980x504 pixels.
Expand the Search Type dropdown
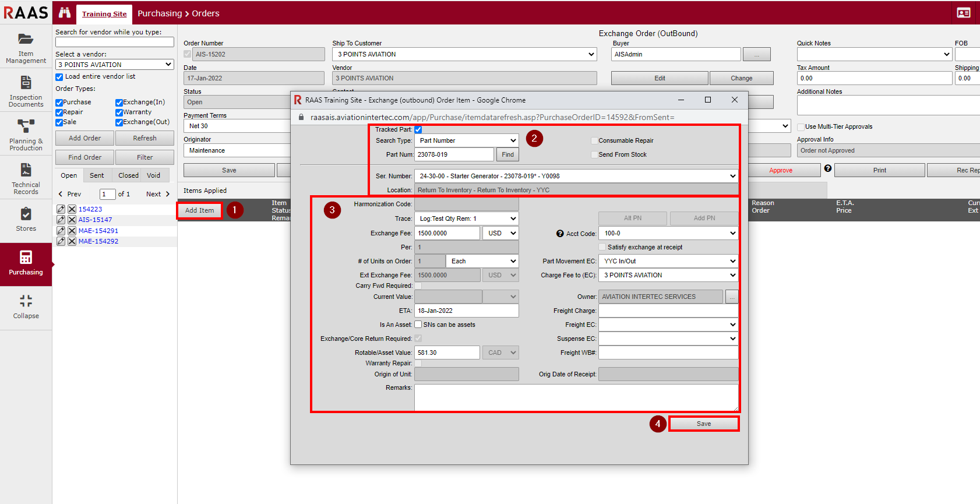point(467,140)
